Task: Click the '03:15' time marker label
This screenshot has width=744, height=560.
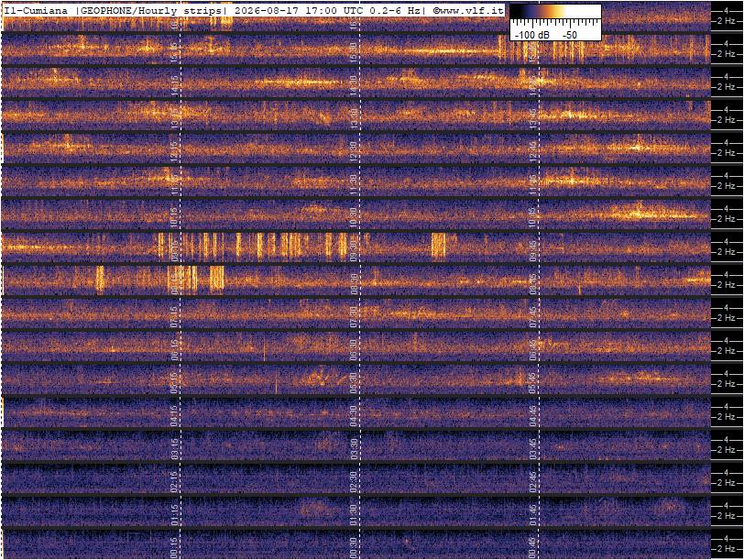Action: coord(174,447)
